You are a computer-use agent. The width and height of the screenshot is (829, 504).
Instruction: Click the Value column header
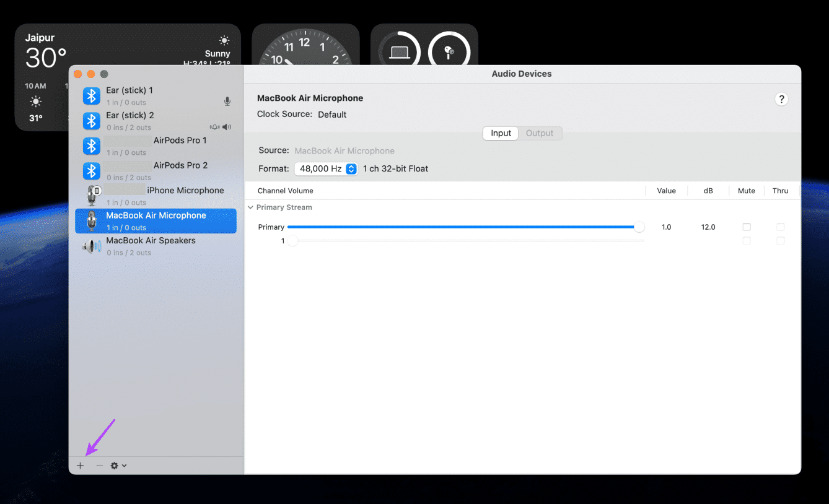point(666,191)
